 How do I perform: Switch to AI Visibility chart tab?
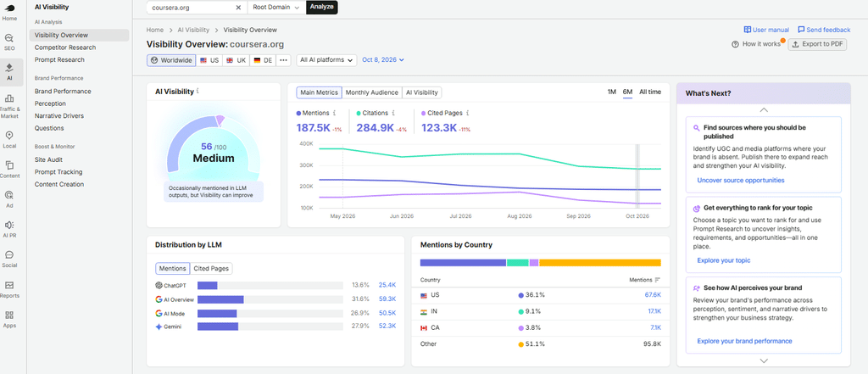click(x=422, y=92)
